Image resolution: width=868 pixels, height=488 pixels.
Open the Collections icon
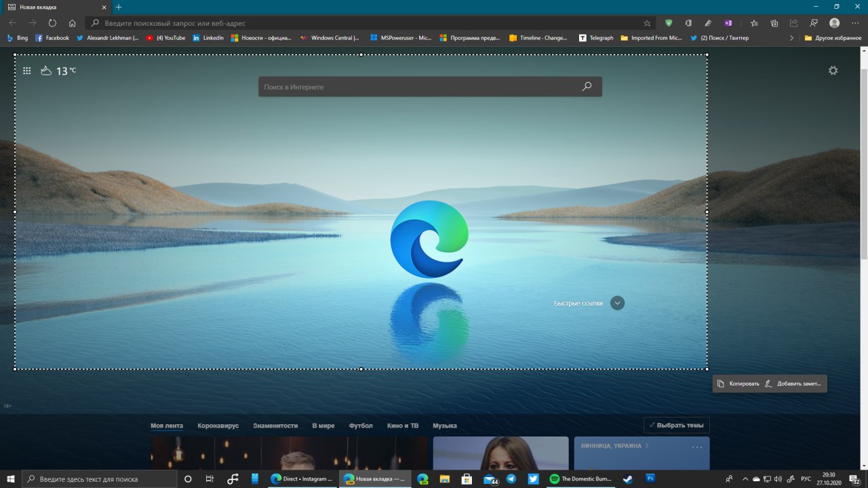click(x=774, y=23)
